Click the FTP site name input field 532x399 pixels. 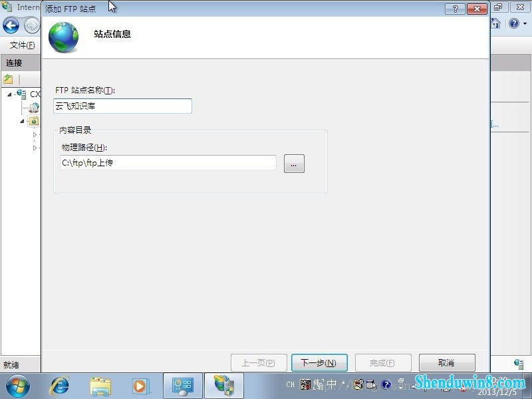[x=122, y=106]
